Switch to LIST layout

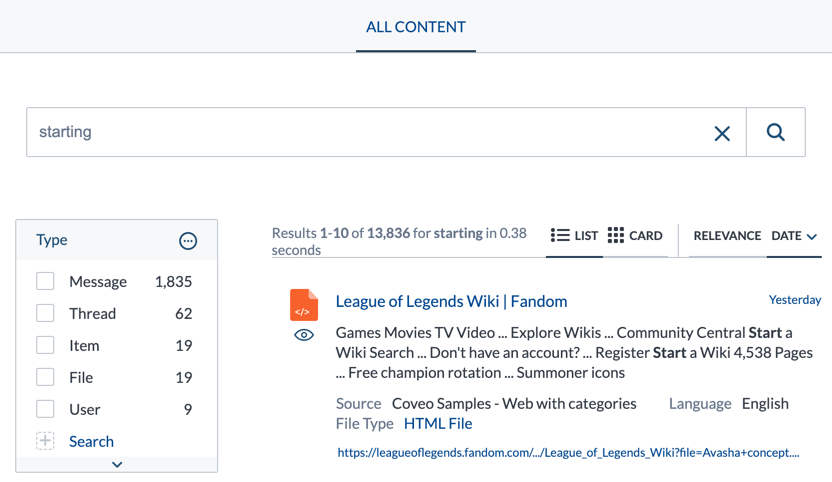pos(574,236)
